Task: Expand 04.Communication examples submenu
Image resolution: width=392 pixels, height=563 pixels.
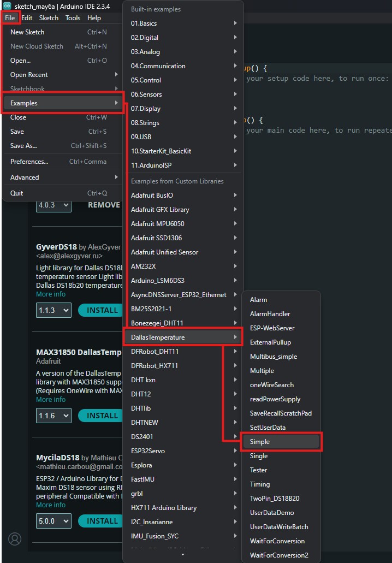Action: pyautogui.click(x=183, y=66)
